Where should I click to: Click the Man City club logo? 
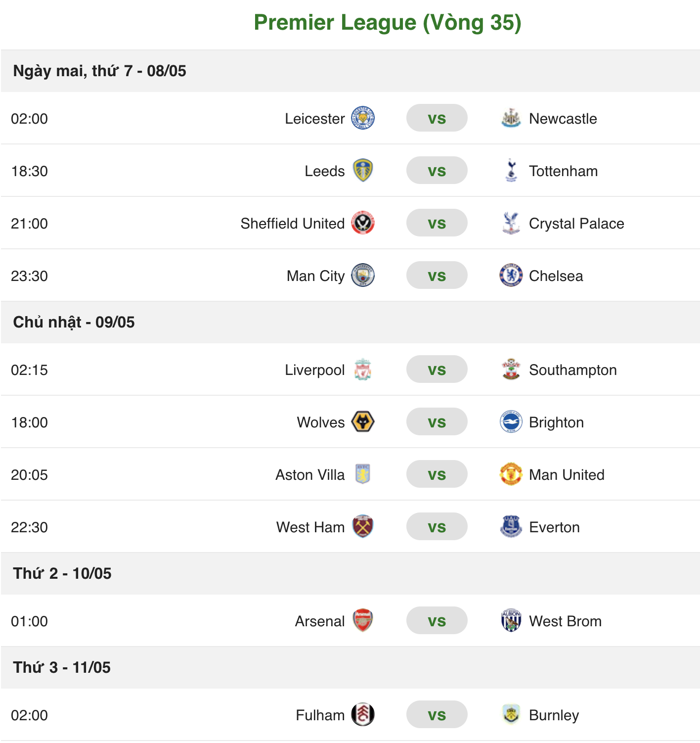[x=363, y=276]
